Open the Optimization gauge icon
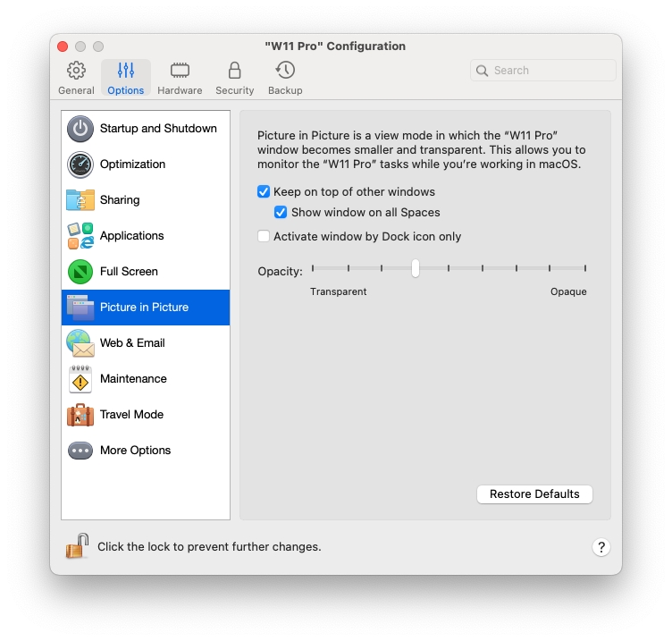 80,164
